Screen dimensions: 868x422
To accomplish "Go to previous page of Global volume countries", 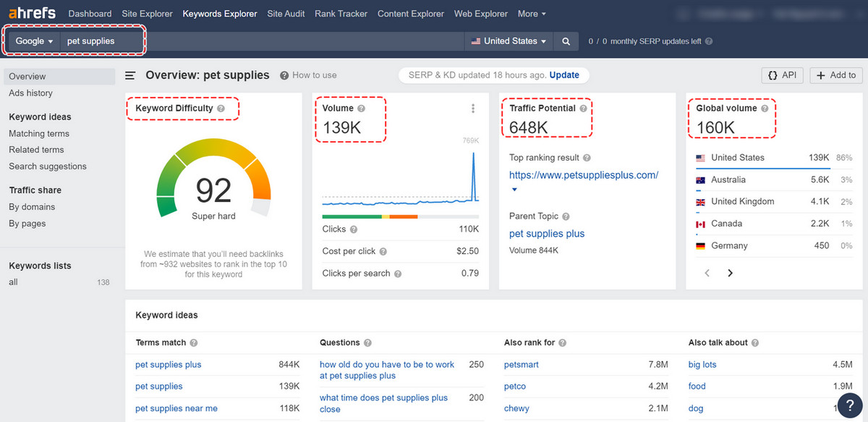I will (x=707, y=273).
